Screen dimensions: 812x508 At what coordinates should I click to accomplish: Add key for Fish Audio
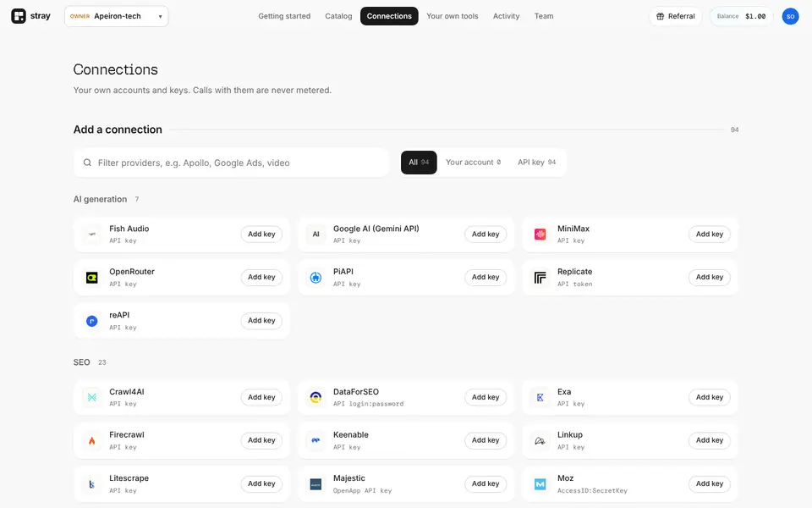[x=261, y=235]
